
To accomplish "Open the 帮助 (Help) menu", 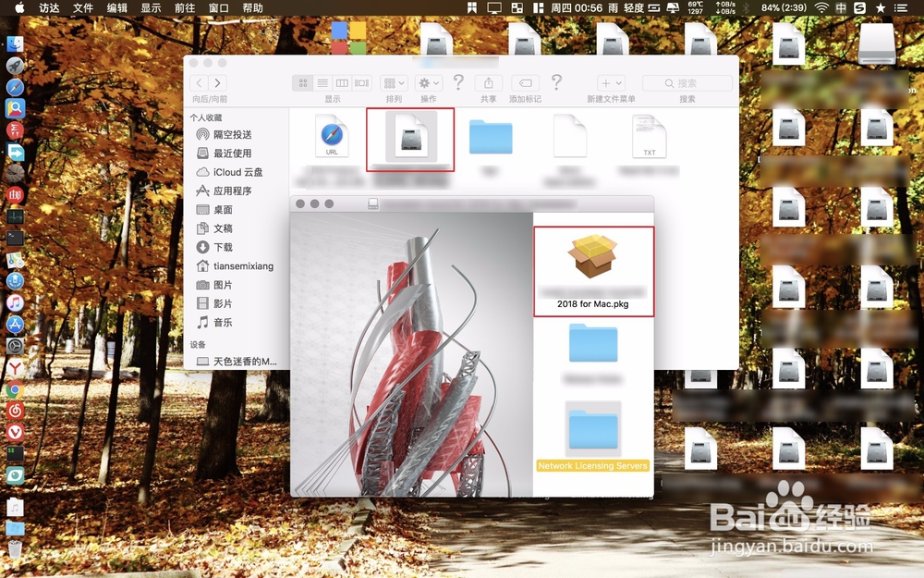I will click(x=253, y=8).
